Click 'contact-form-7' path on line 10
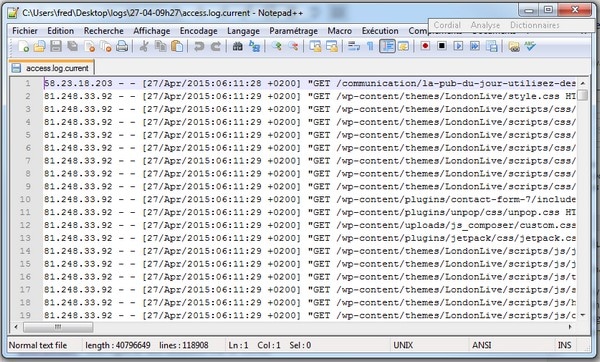Viewport: 600px width, 362px height. pos(491,199)
